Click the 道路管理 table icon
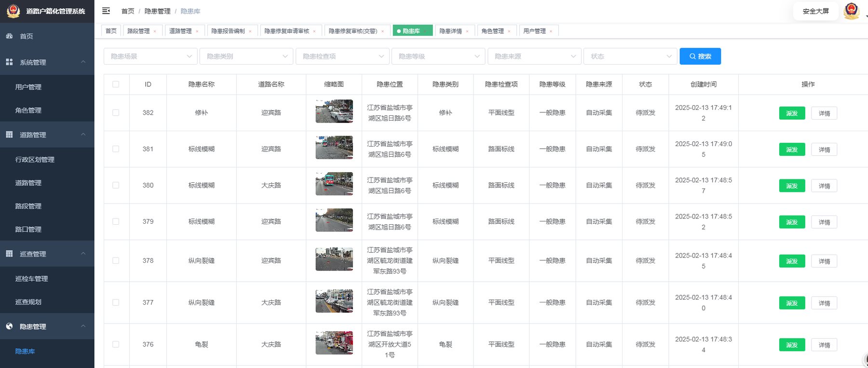 [9, 135]
